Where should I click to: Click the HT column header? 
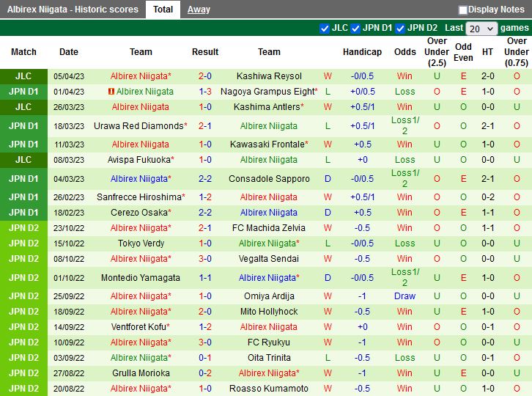[487, 52]
